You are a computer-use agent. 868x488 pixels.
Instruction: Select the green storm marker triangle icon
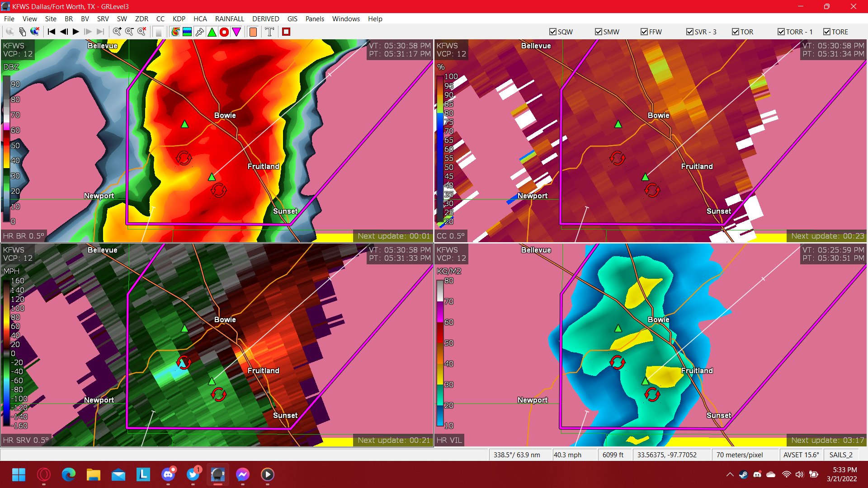212,32
